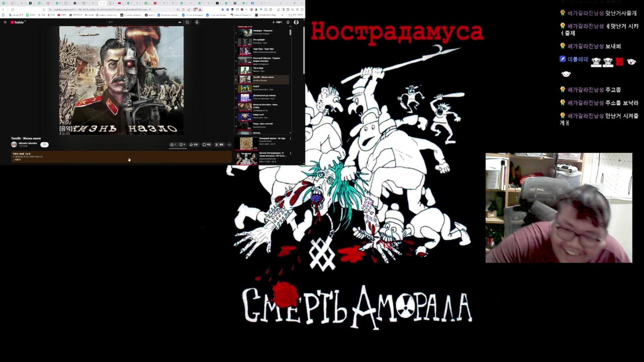Like the TanzIllt video
Image resolution: width=644 pixels, height=362 pixels.
tap(173, 144)
